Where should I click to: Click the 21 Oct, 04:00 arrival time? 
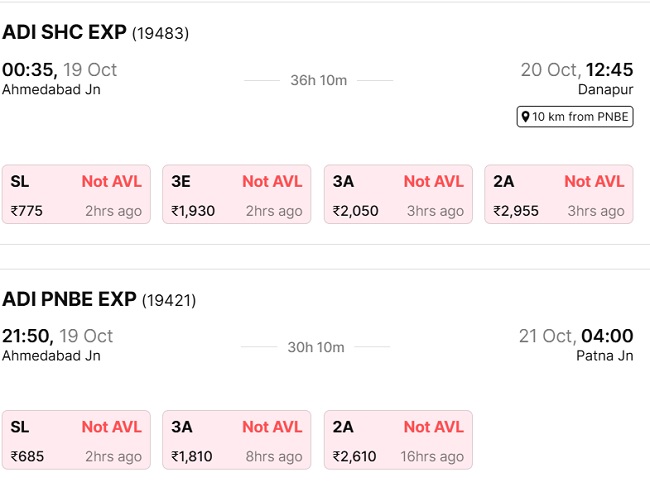(576, 336)
